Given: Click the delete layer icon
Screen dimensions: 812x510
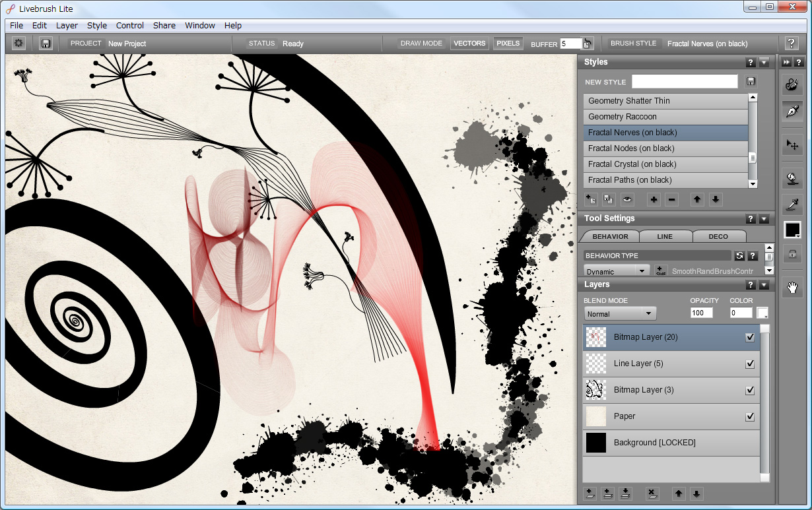Looking at the screenshot, I should 652,493.
